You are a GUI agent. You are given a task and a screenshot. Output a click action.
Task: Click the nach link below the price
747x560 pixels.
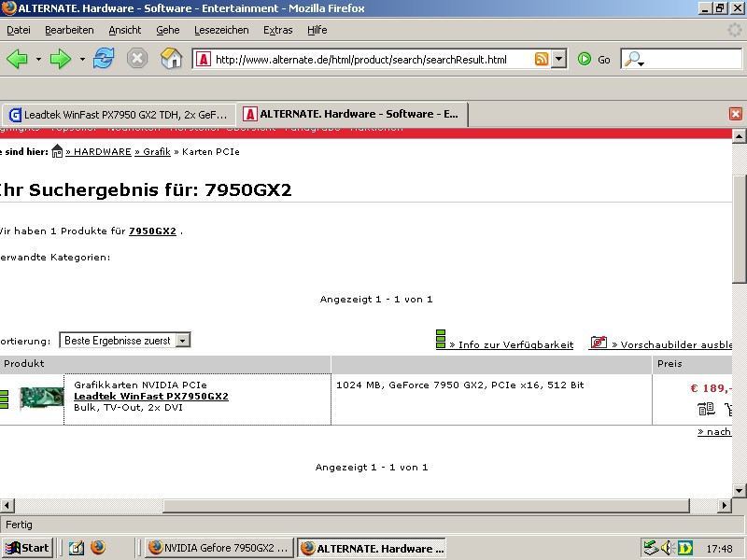coord(714,432)
